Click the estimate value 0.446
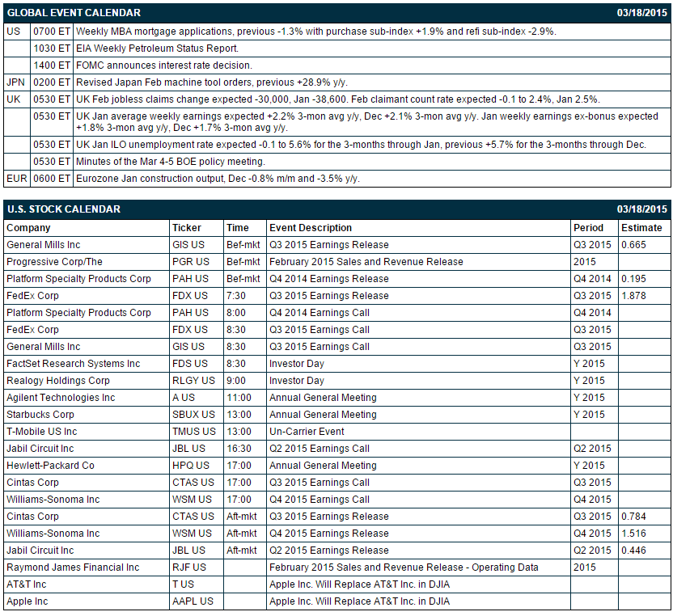Viewport: 673px width, 616px height. (633, 551)
